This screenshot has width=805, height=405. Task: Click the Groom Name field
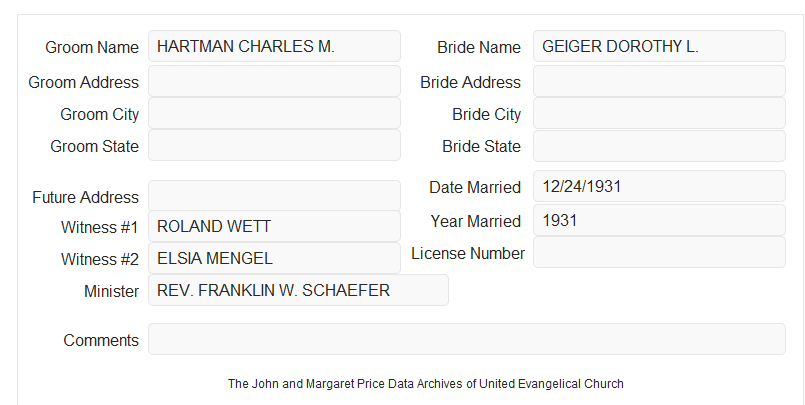coord(274,46)
